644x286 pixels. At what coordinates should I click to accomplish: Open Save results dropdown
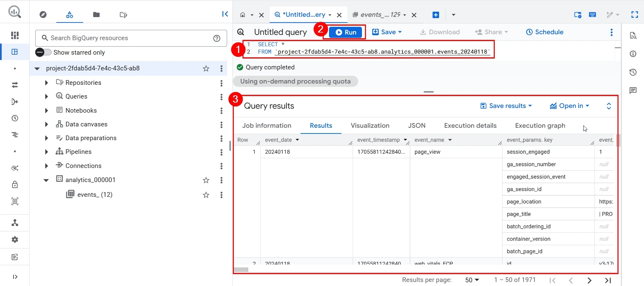pos(506,106)
